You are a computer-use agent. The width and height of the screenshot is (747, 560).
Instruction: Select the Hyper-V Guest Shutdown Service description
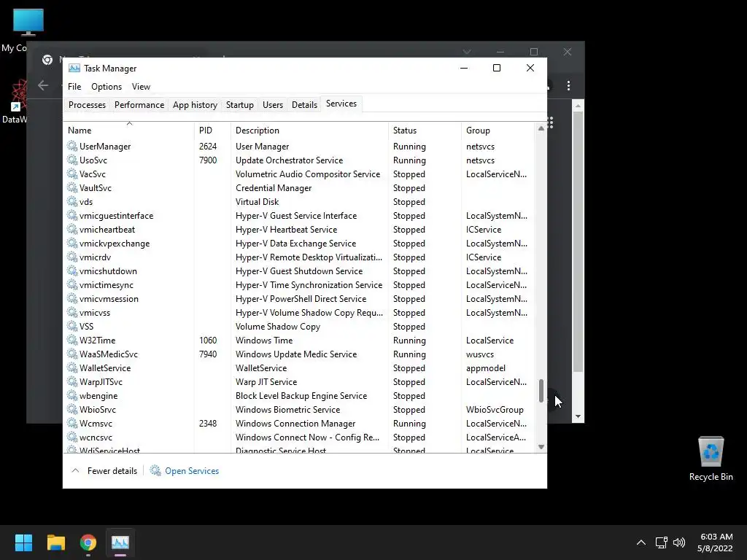click(299, 271)
